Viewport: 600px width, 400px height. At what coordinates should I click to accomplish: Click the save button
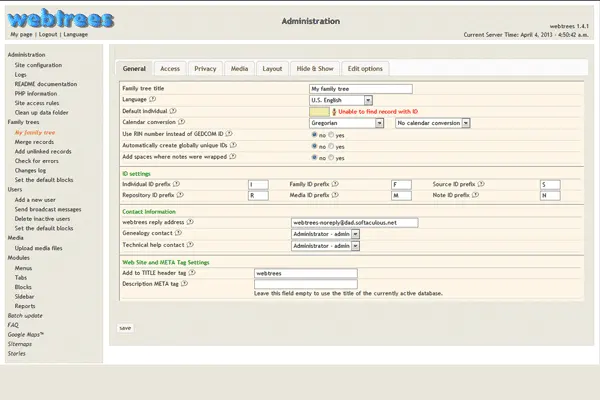click(125, 327)
